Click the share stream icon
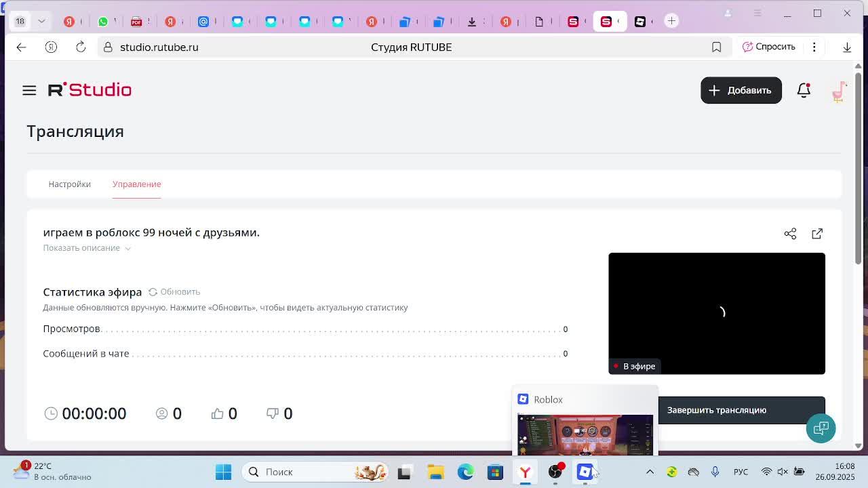The width and height of the screenshot is (868, 488). (x=790, y=234)
